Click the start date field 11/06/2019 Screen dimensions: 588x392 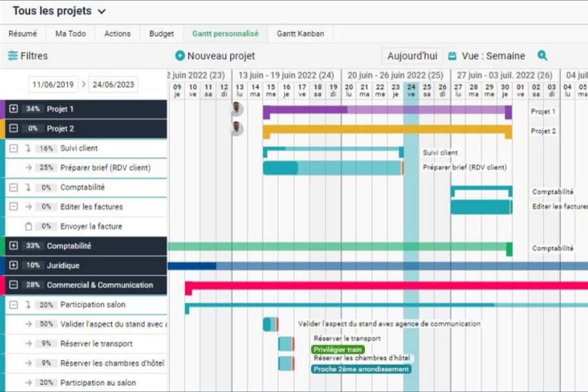53,84
